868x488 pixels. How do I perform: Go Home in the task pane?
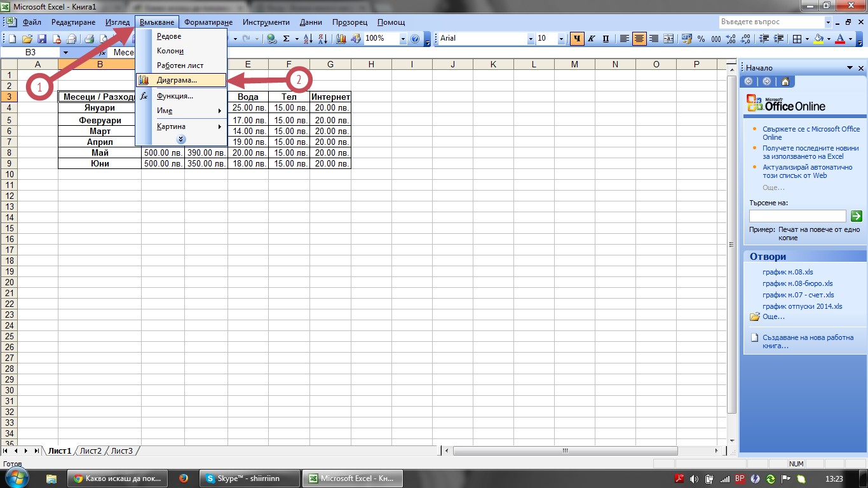click(x=785, y=81)
